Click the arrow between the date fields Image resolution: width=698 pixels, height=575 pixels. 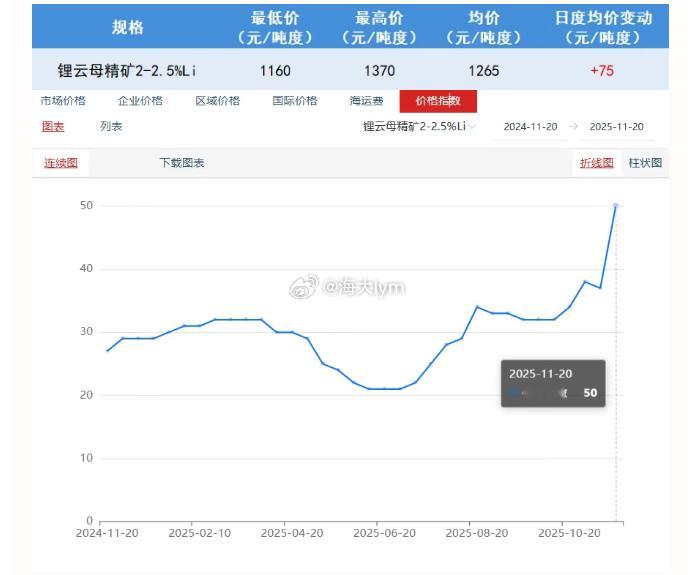(x=573, y=126)
